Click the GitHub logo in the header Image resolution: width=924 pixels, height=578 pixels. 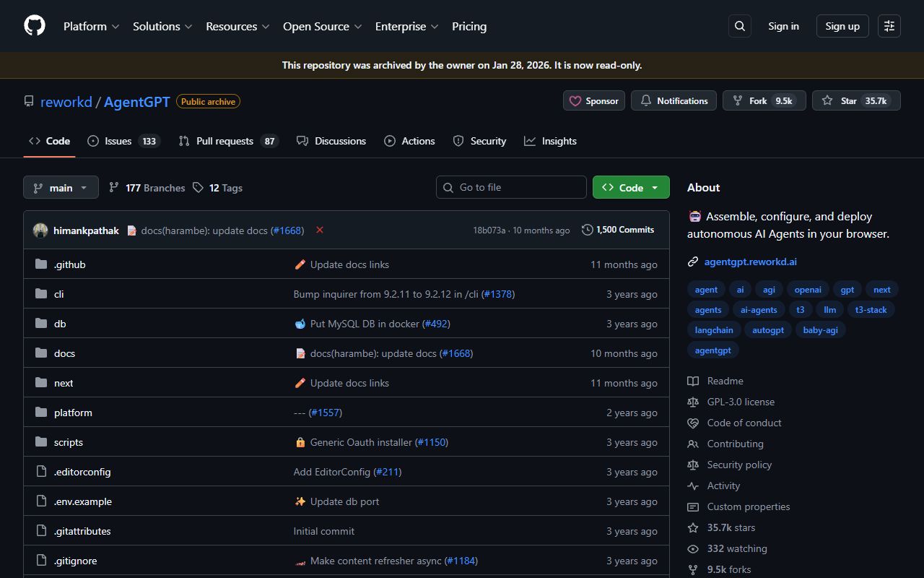34,26
